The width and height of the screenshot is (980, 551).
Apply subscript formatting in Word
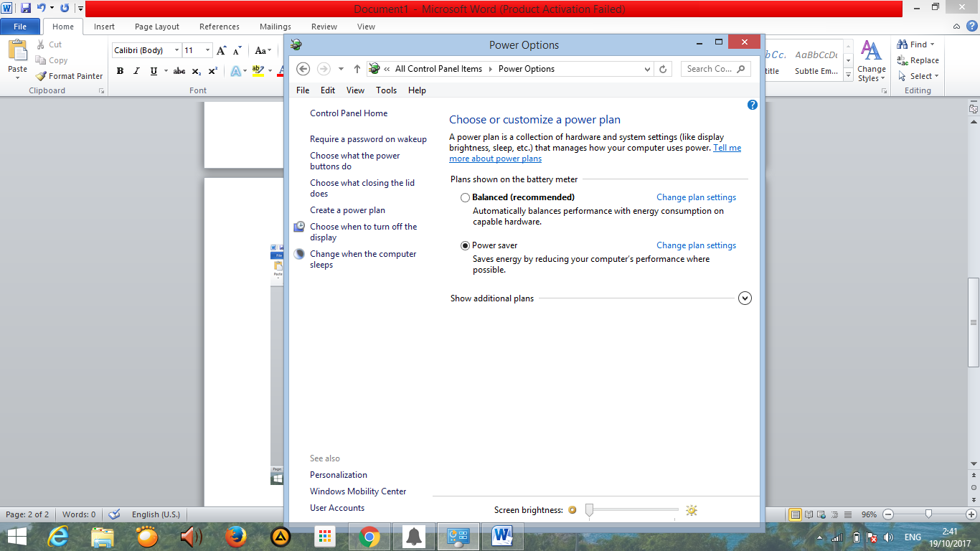197,71
